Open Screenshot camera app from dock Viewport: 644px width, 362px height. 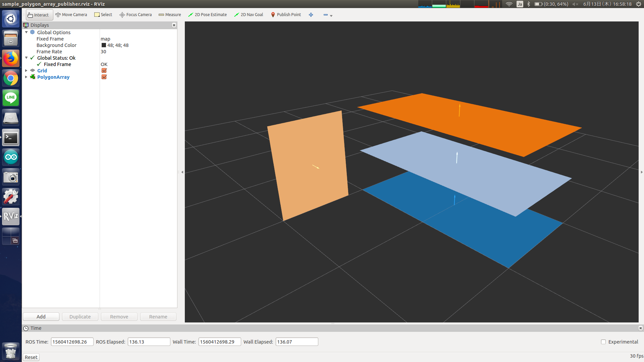pos(11,177)
